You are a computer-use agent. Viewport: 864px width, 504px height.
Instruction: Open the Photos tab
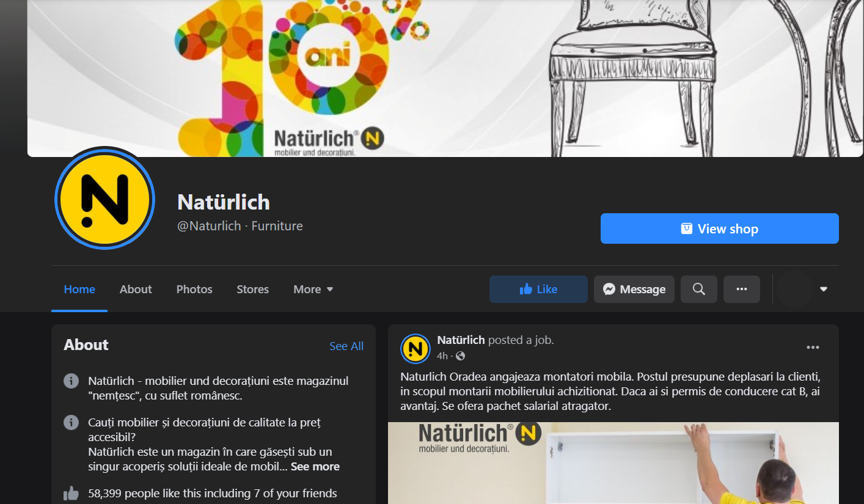pos(194,290)
